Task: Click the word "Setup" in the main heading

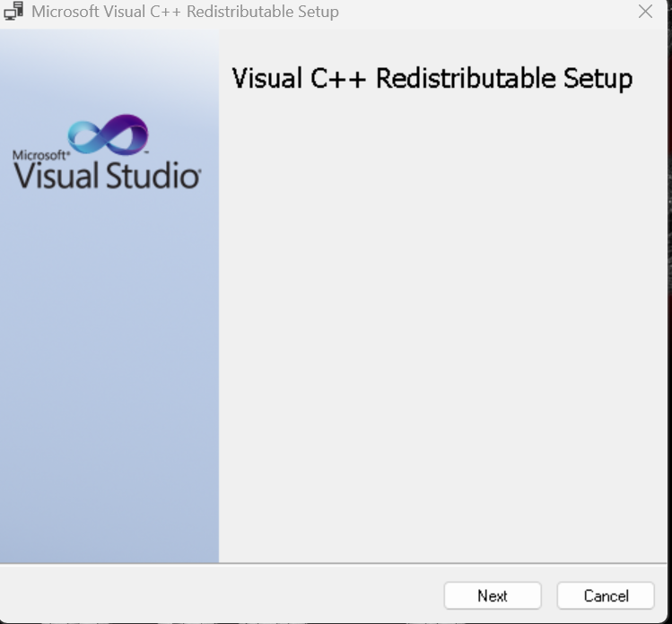Action: (x=598, y=79)
